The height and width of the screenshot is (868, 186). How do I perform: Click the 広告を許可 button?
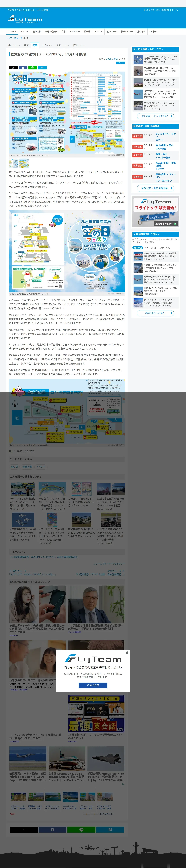93,685
